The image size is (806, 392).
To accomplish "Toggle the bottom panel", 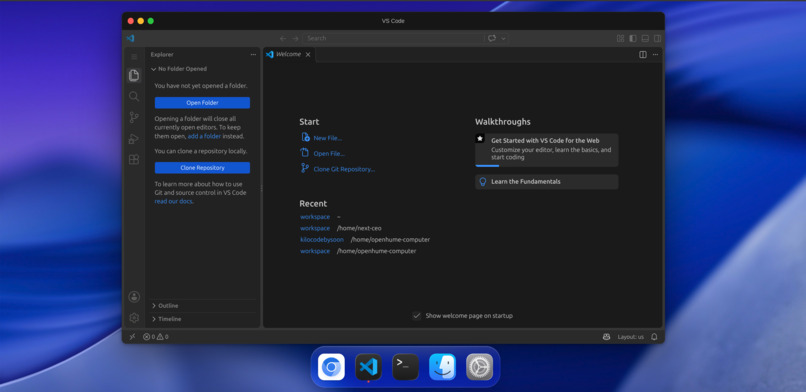I will coord(645,39).
